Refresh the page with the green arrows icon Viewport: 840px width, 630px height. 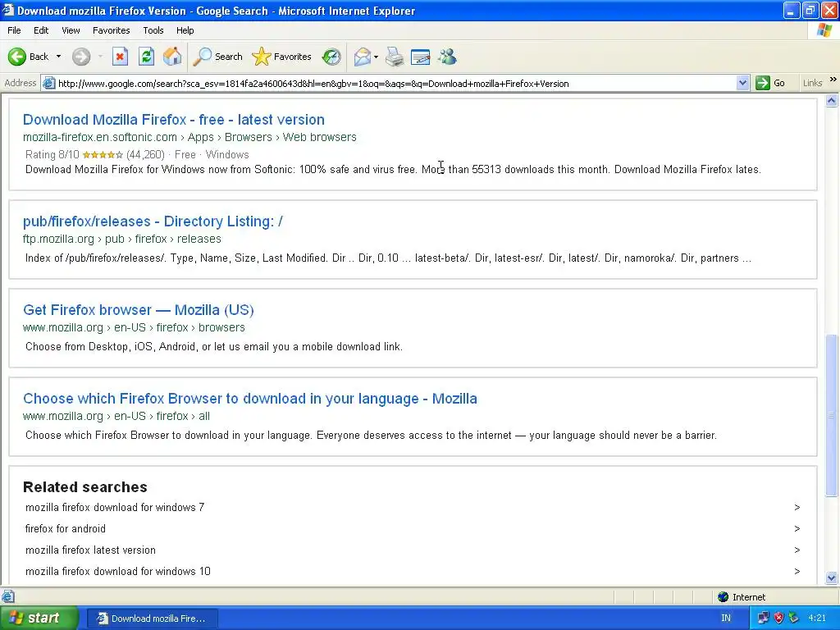click(x=146, y=57)
